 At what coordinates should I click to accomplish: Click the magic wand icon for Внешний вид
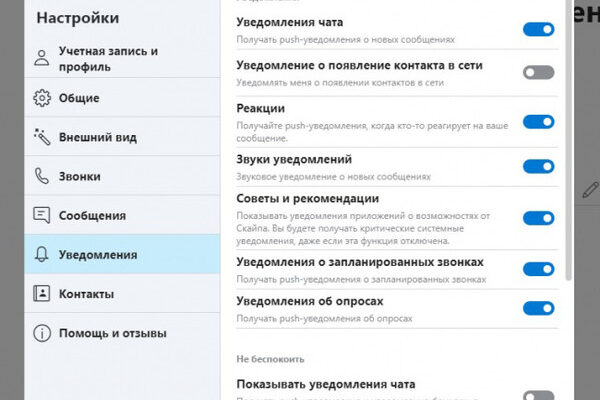(42, 137)
